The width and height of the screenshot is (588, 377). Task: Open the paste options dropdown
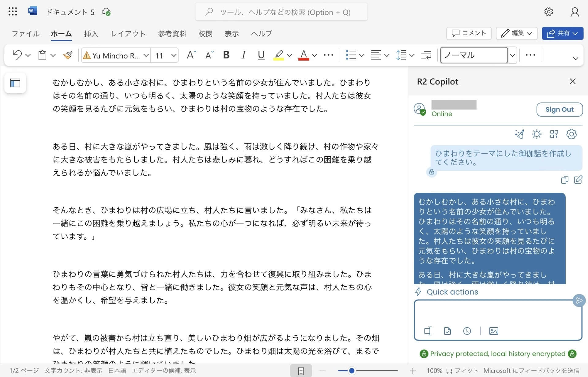click(53, 55)
